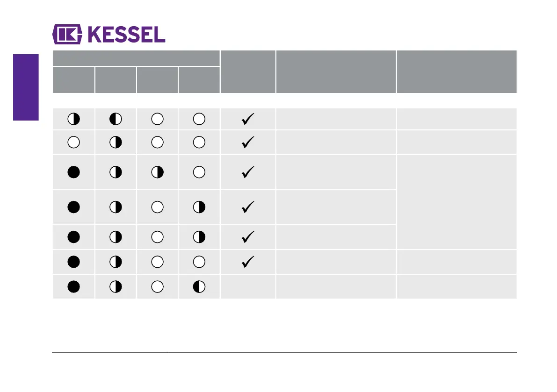Click the KESSEL brand name text
557x392 pixels.
coord(126,35)
